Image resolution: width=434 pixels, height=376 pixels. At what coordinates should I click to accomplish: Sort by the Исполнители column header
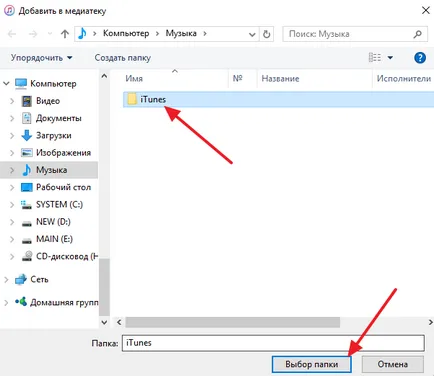click(x=403, y=79)
